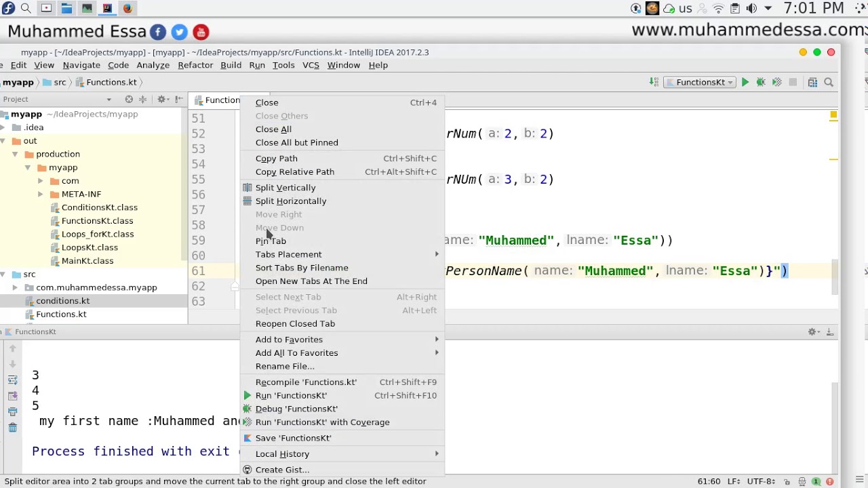Choose Pin Tab in context menu
The image size is (868, 488).
(x=342, y=241)
